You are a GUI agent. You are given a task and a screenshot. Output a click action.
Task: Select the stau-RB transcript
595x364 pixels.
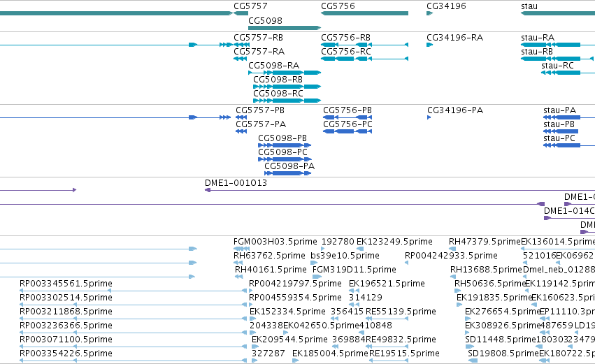pyautogui.click(x=537, y=52)
